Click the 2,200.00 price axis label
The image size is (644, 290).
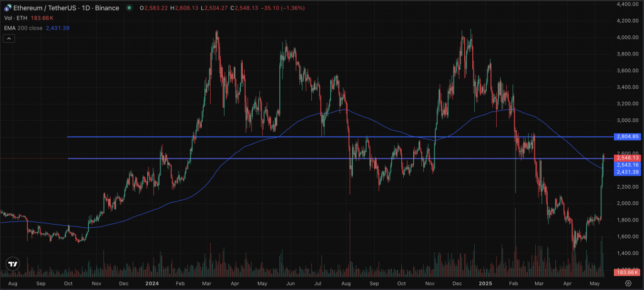pyautogui.click(x=628, y=186)
